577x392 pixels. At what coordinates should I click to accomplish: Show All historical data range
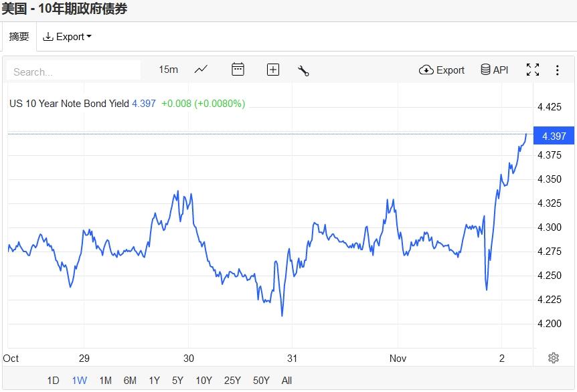click(x=286, y=381)
